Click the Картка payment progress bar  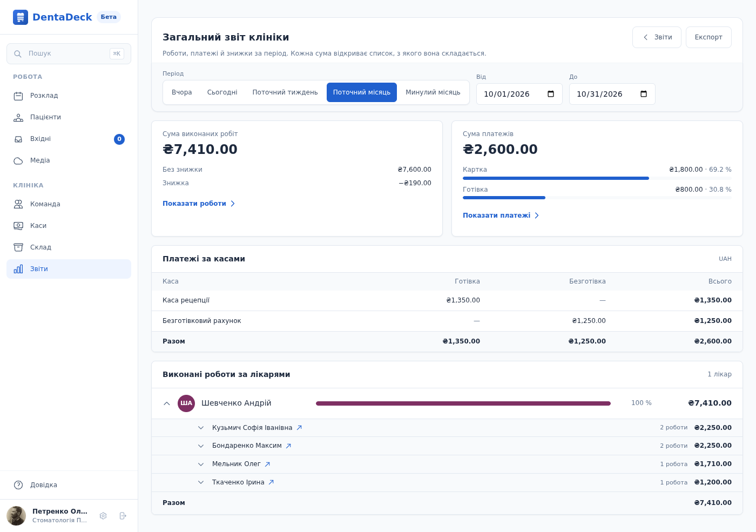[597, 178]
